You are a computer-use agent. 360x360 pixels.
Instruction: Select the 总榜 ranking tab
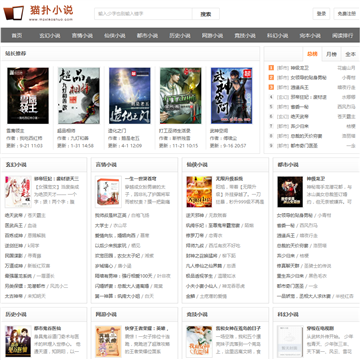312,54
